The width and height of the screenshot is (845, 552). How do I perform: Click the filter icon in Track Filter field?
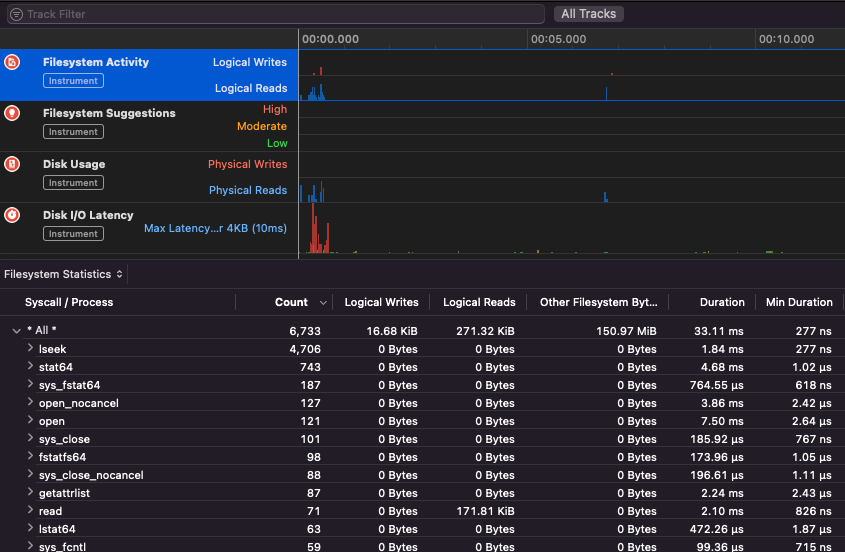coord(16,14)
